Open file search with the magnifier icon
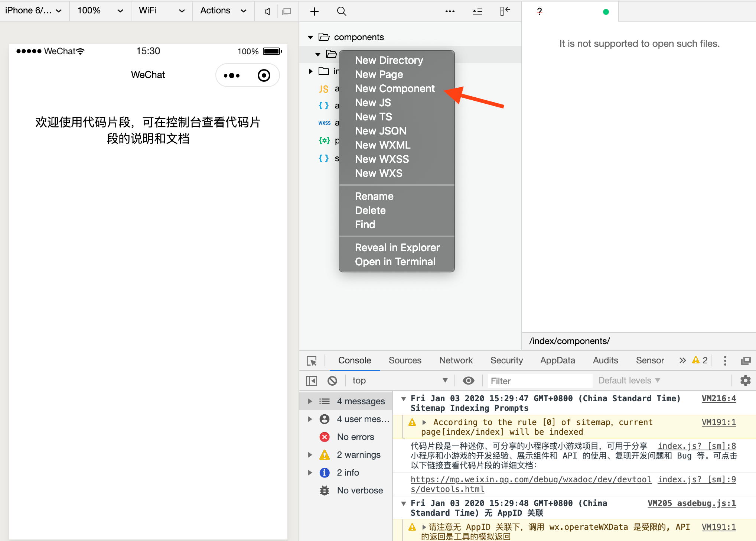756x541 pixels. 341,11
